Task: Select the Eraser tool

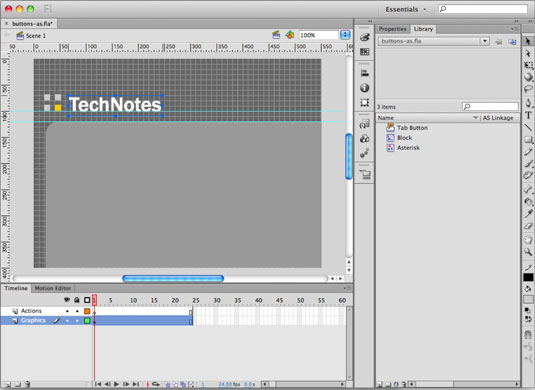Action: click(x=528, y=226)
